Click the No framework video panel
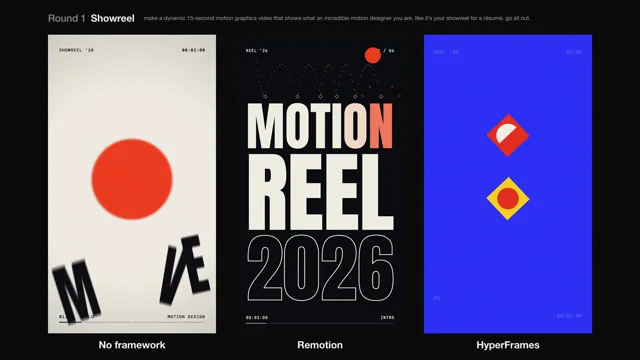 click(x=132, y=184)
